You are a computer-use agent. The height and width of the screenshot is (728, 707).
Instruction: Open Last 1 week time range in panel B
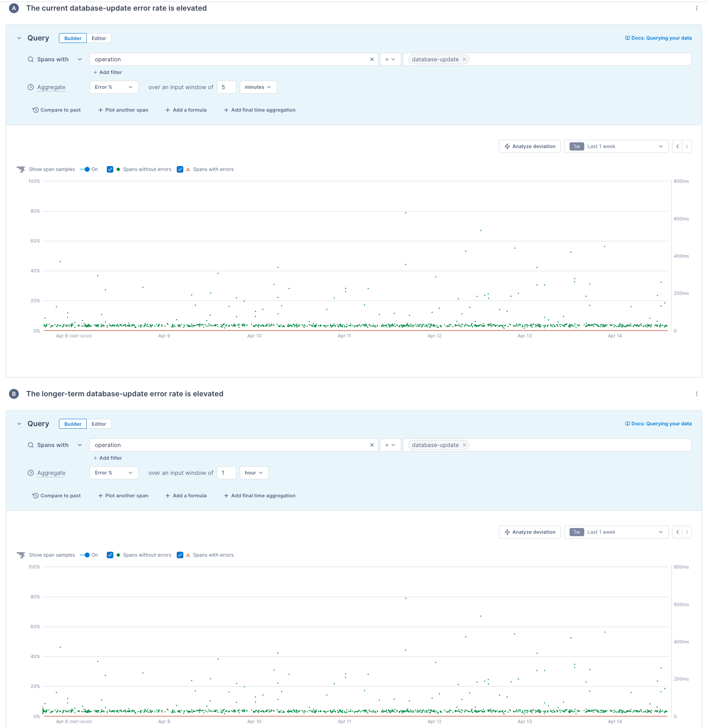(616, 532)
